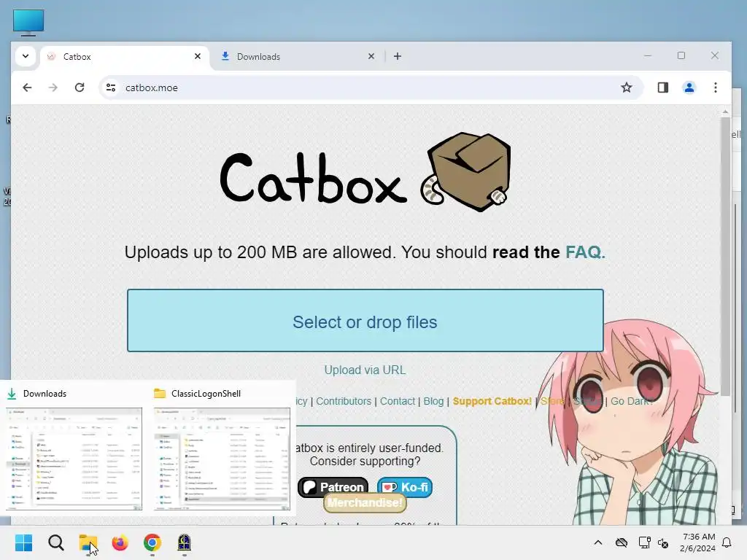
Task: Click the Ko-fi button
Action: coord(404,487)
